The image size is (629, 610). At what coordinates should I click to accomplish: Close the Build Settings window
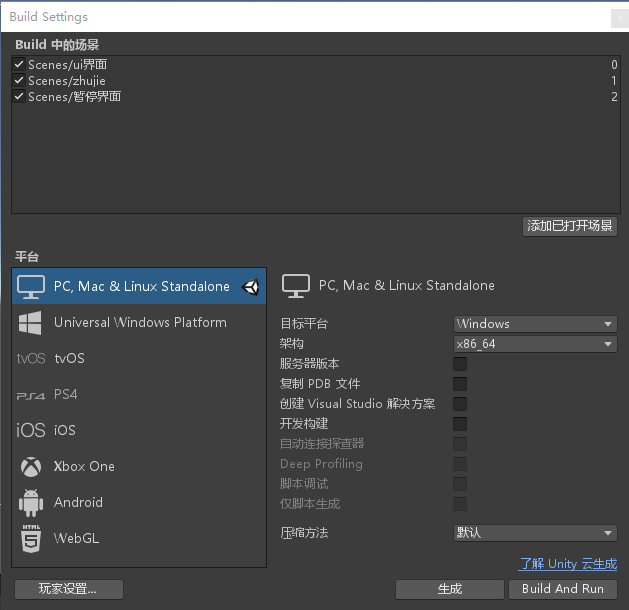[620, 18]
